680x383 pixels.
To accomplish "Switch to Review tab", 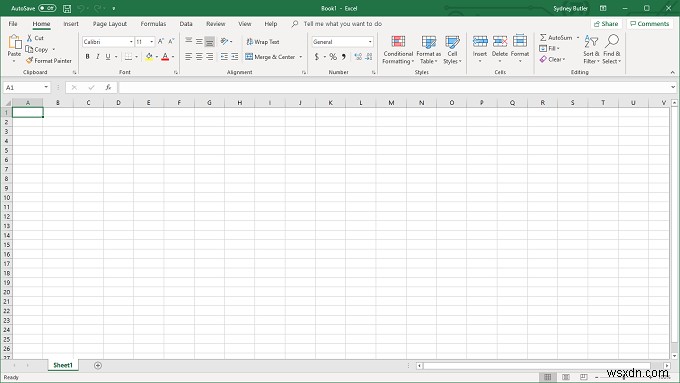I will 216,24.
